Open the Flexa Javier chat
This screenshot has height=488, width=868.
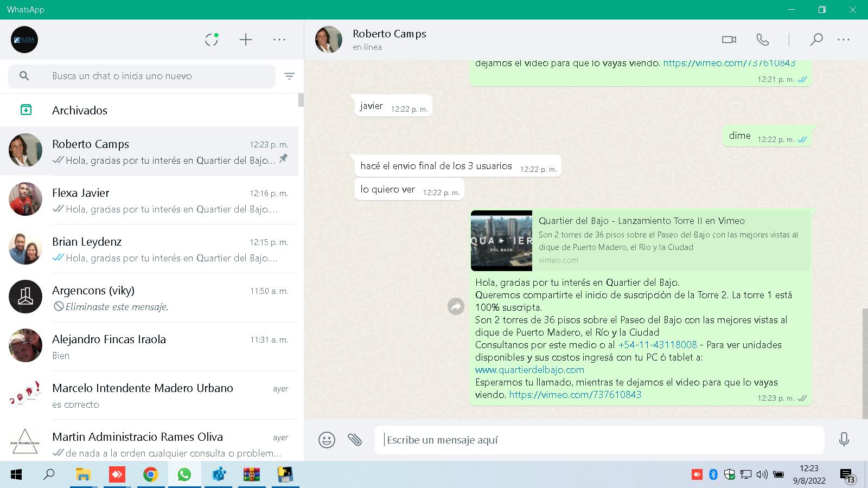click(x=149, y=200)
